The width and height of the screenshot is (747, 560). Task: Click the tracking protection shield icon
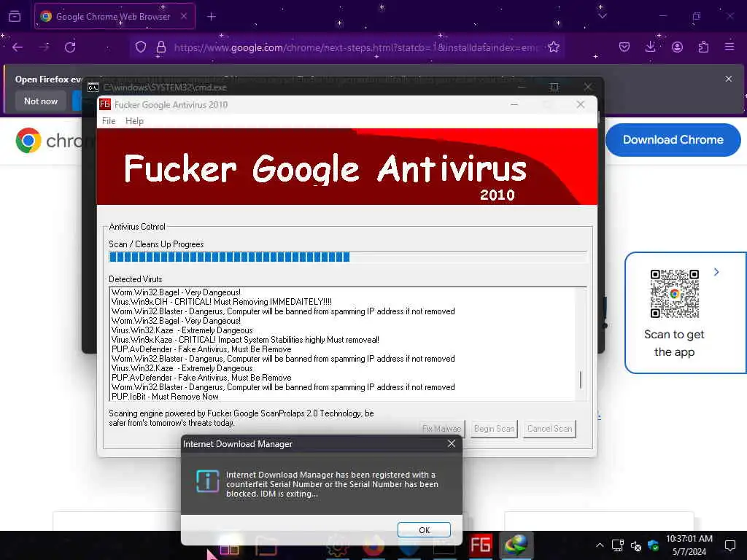[x=141, y=47]
